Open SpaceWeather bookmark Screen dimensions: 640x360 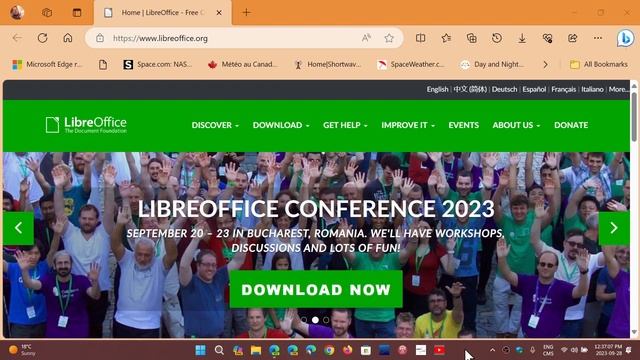(411, 64)
